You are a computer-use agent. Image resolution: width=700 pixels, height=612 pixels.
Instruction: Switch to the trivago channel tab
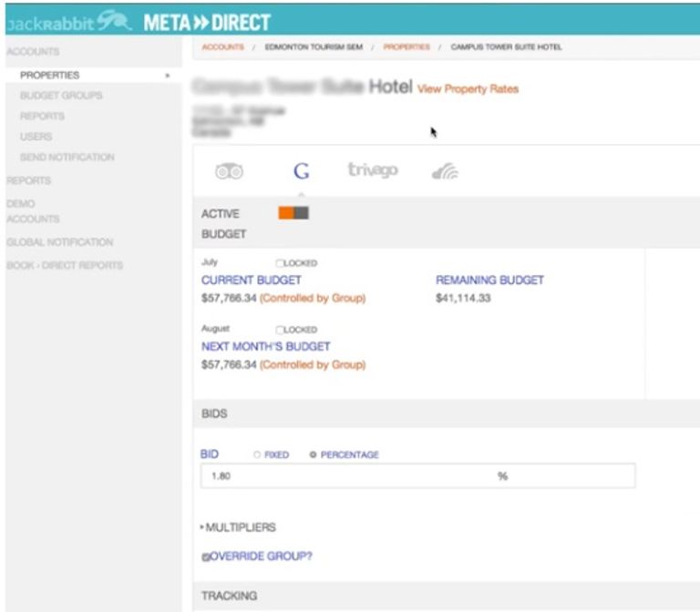(373, 170)
